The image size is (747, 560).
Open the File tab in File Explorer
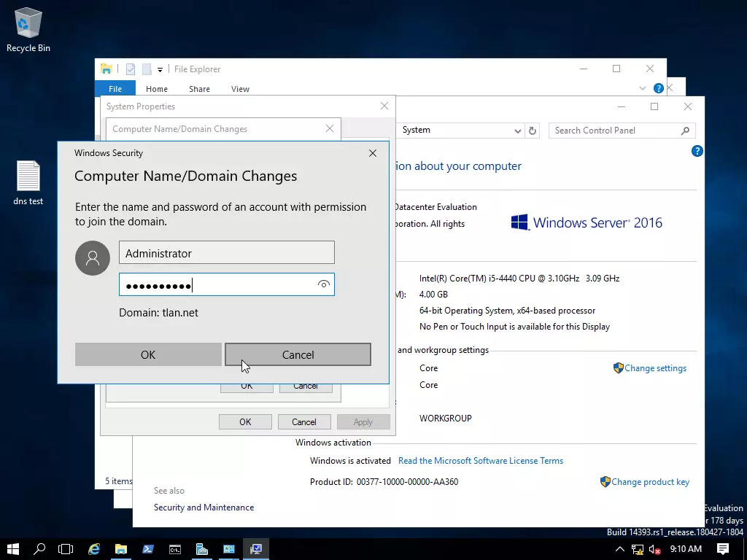115,88
